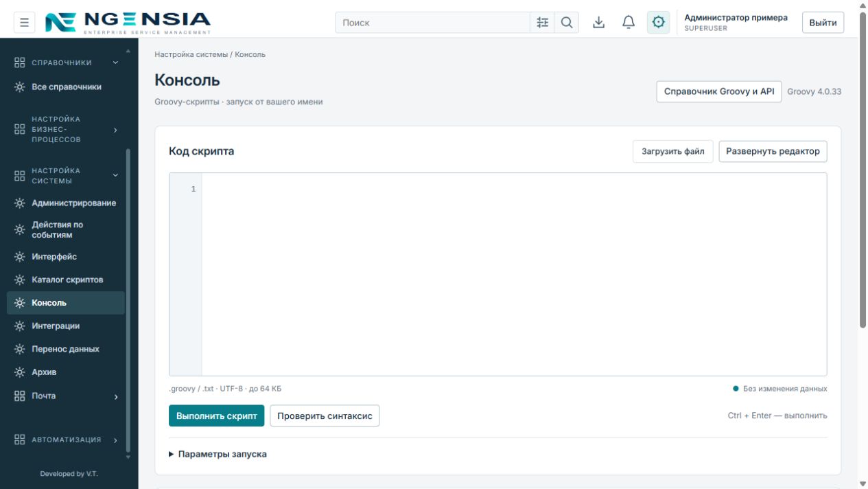Click the magnifying glass search icon

click(x=567, y=23)
